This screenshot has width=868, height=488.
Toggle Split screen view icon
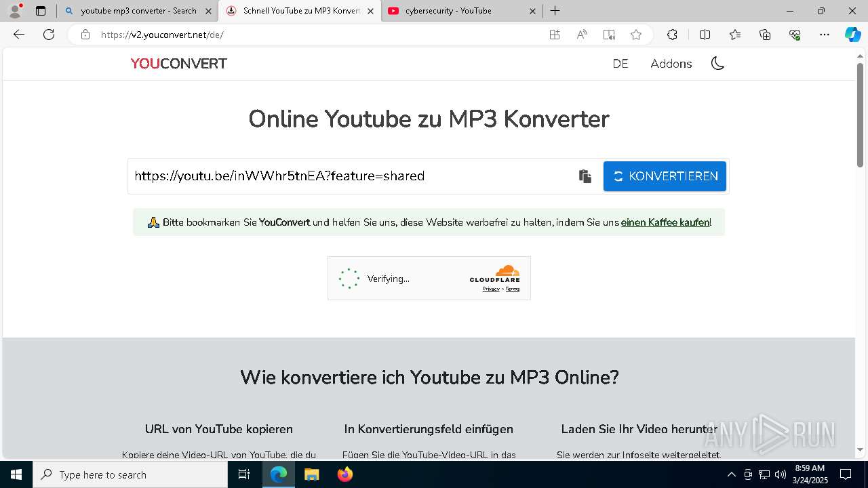click(x=705, y=35)
